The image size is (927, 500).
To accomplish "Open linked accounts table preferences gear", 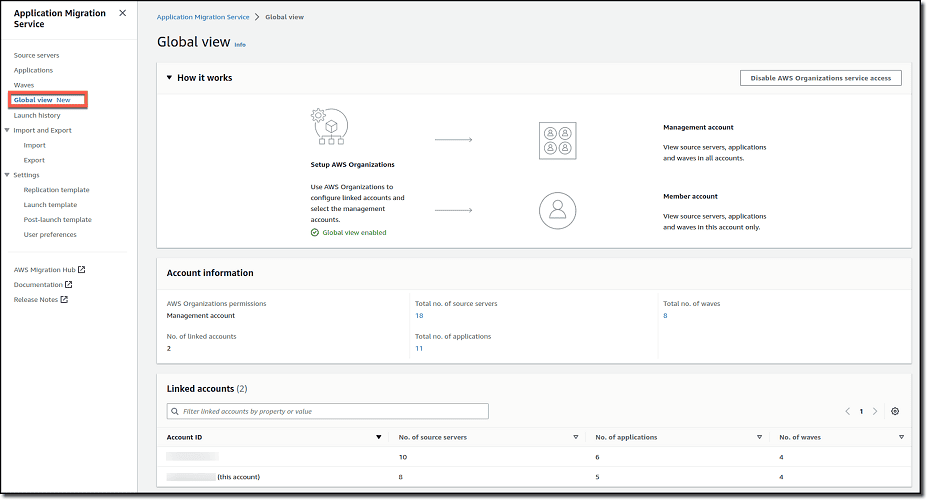I will click(x=895, y=411).
